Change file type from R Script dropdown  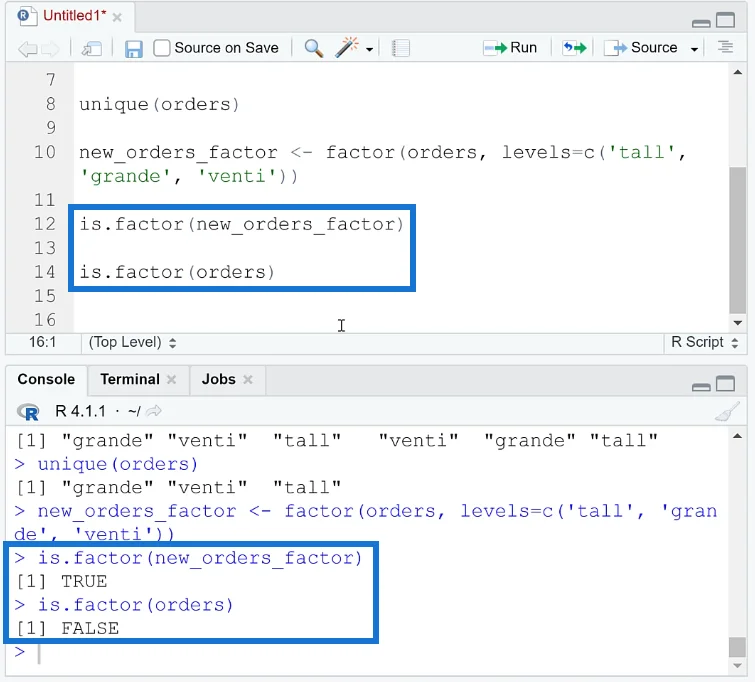point(704,342)
